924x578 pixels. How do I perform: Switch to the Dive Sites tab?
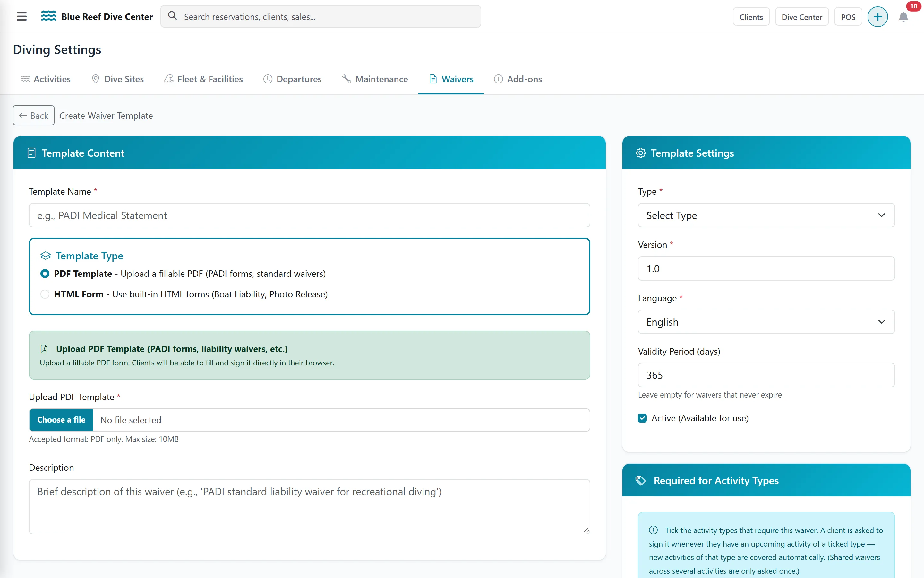(118, 79)
